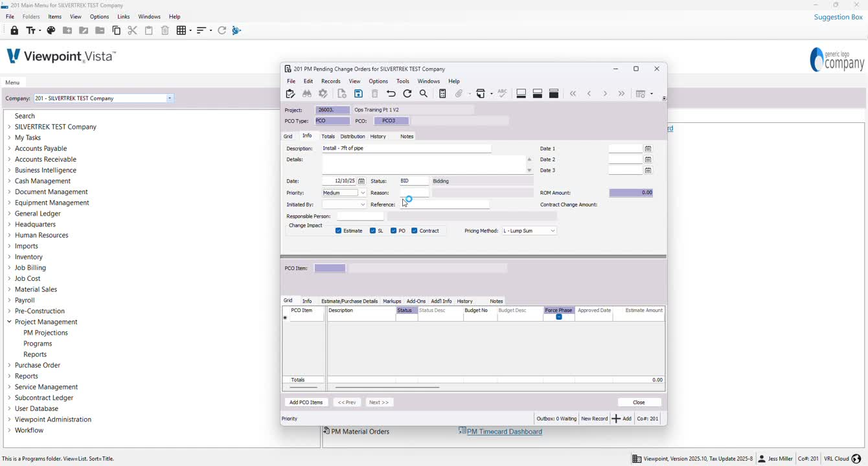Open the Estimate/Purchase Details tab

[349, 301]
